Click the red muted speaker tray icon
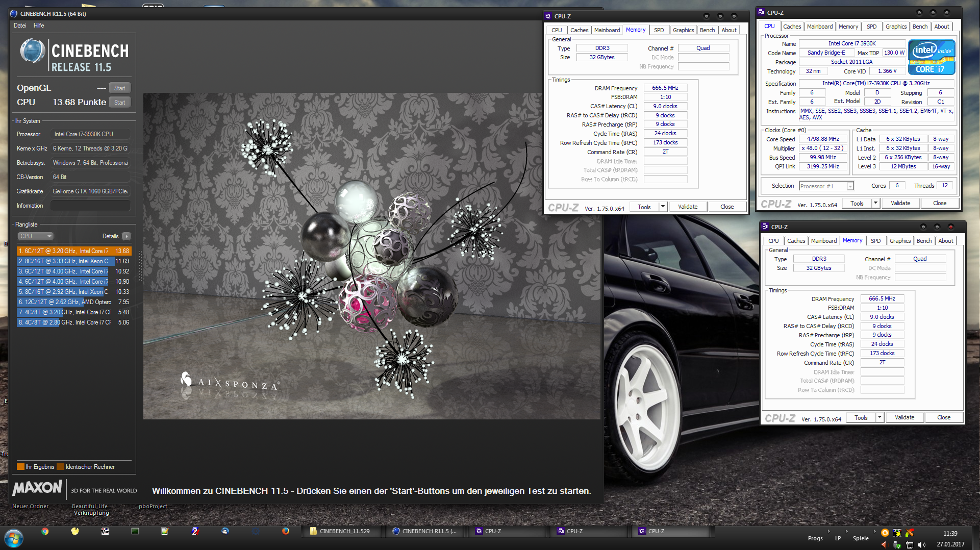Image resolution: width=980 pixels, height=550 pixels. [885, 544]
